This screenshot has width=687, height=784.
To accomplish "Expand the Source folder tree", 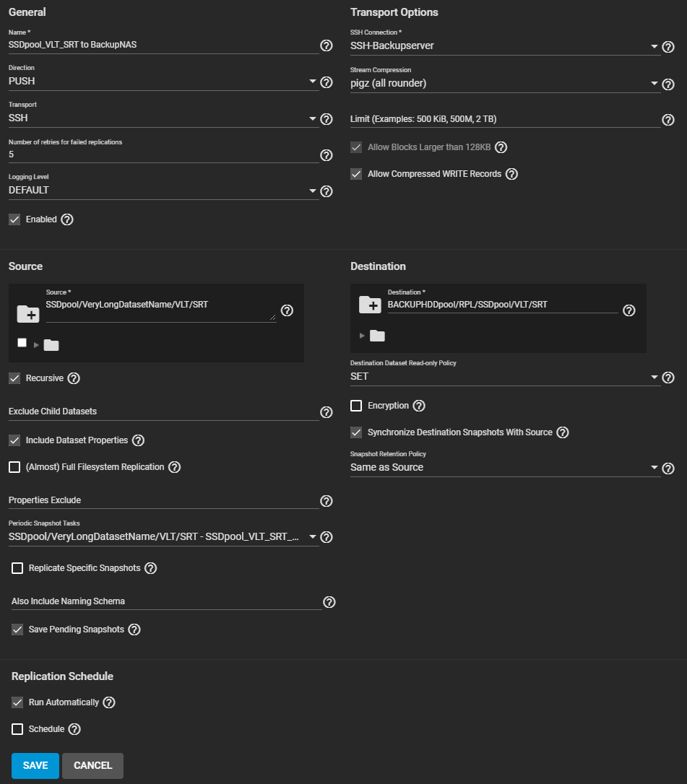I will pos(36,345).
